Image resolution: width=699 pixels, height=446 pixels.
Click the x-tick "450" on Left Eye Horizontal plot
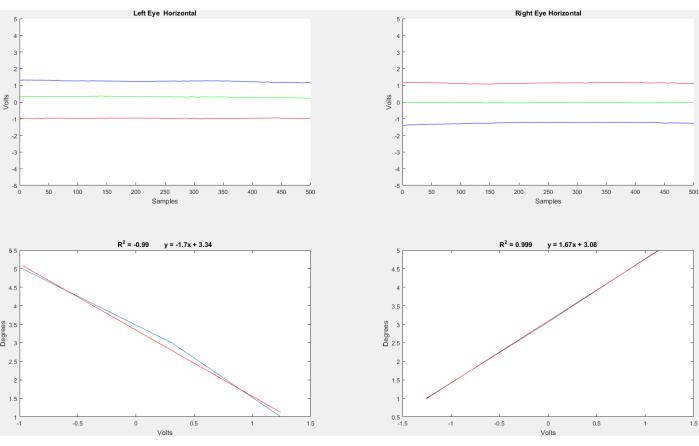point(281,192)
